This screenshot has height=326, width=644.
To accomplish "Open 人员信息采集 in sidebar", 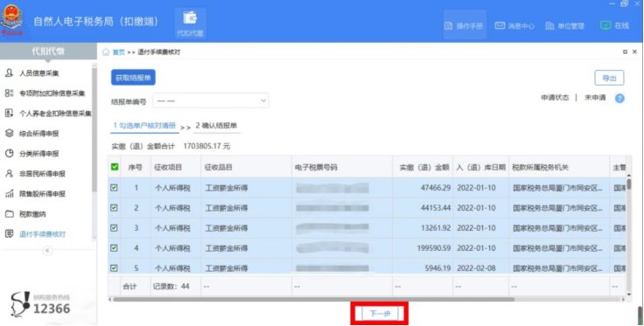I will pos(39,73).
